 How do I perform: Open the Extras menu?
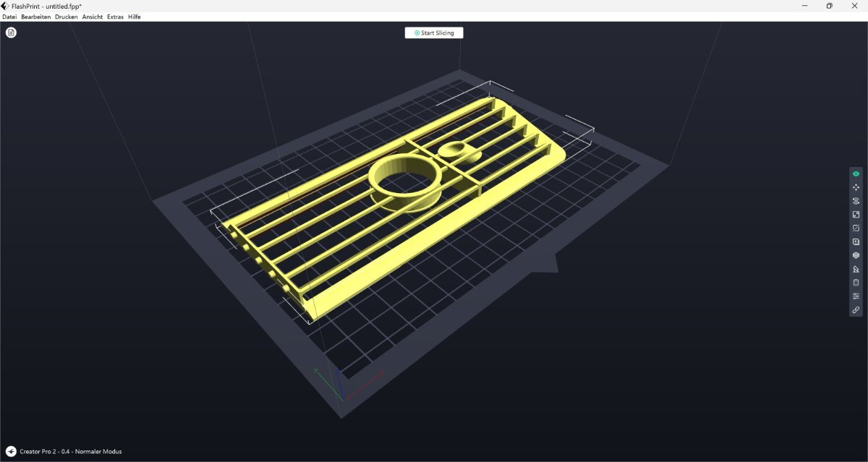pyautogui.click(x=116, y=17)
